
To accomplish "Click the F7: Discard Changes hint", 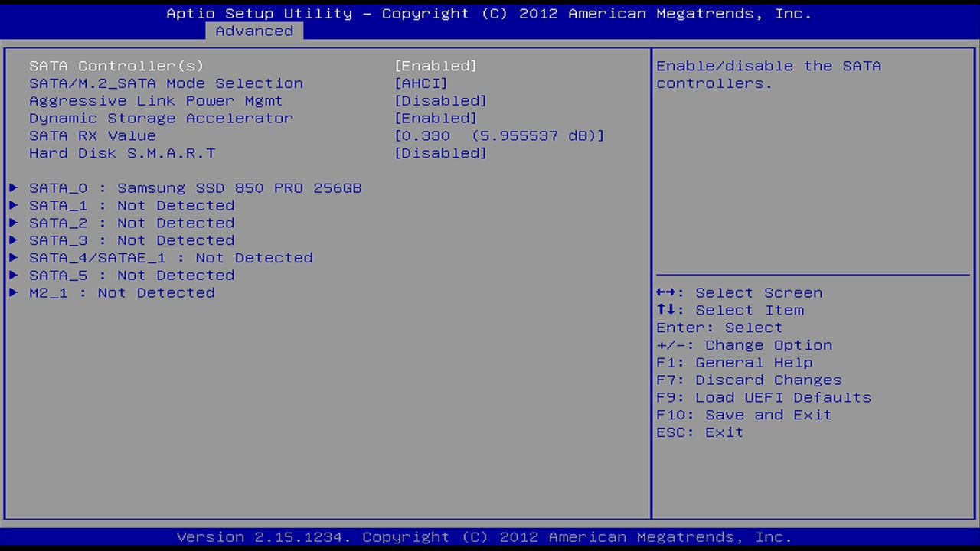I will point(749,380).
